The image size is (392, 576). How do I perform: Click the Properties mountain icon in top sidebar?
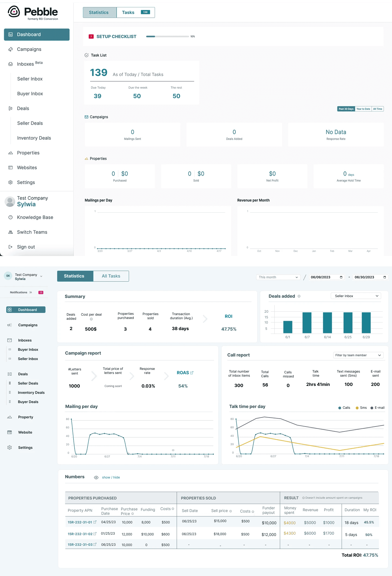(11, 153)
